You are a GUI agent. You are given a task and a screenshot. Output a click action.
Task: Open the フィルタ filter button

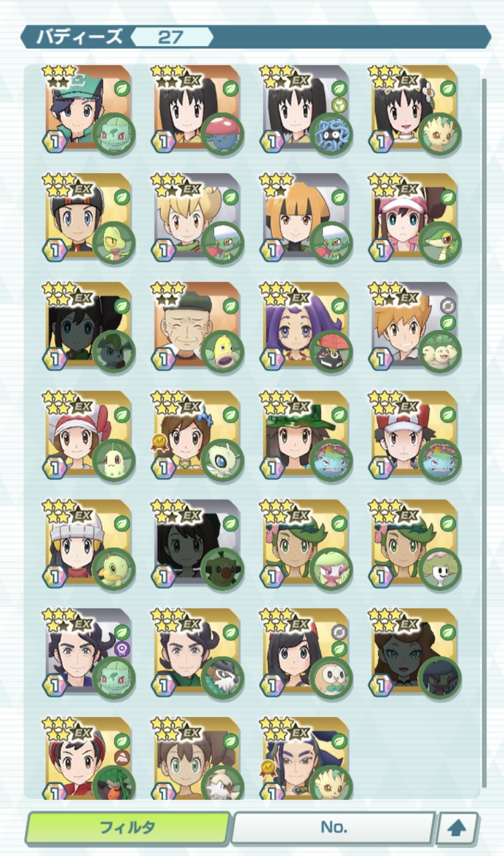[x=128, y=827]
